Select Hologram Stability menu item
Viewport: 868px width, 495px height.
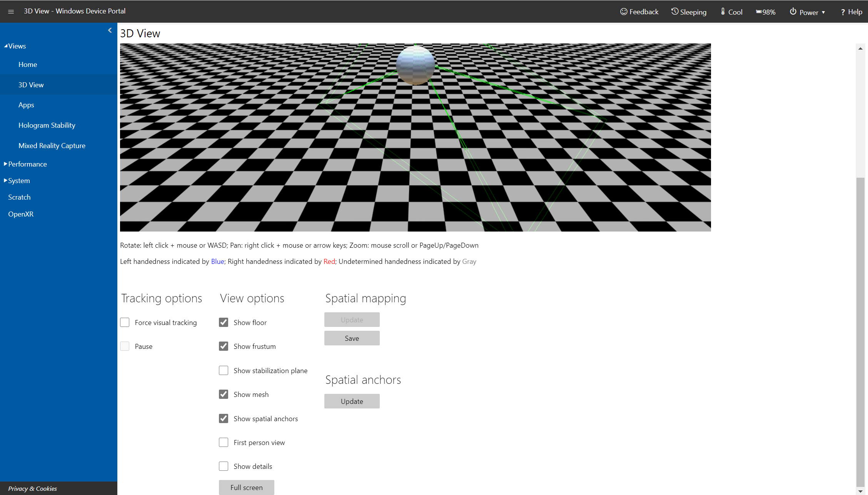pyautogui.click(x=47, y=125)
